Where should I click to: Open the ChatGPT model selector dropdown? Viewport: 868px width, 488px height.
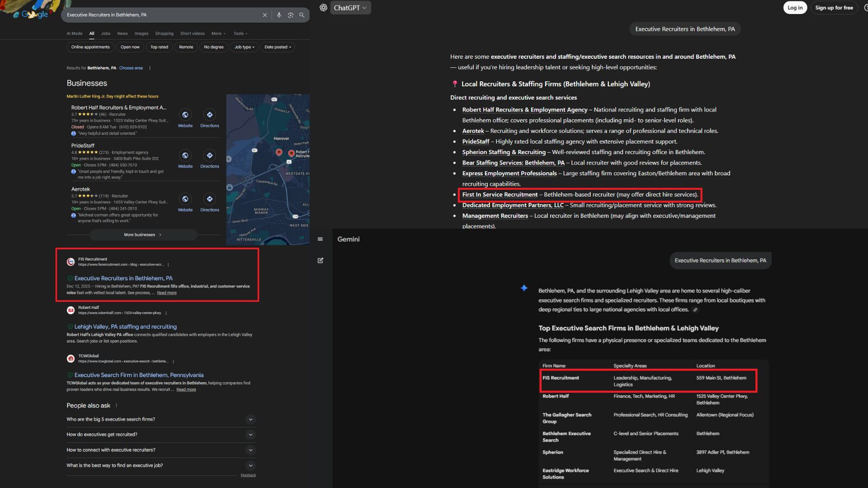point(350,8)
